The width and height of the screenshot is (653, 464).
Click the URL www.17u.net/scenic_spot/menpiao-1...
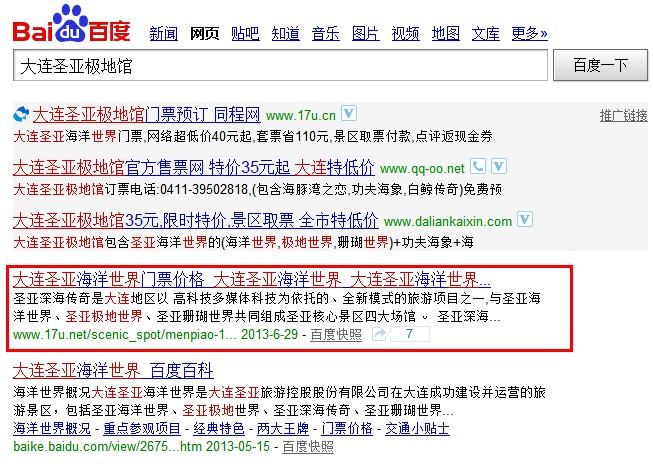point(125,334)
